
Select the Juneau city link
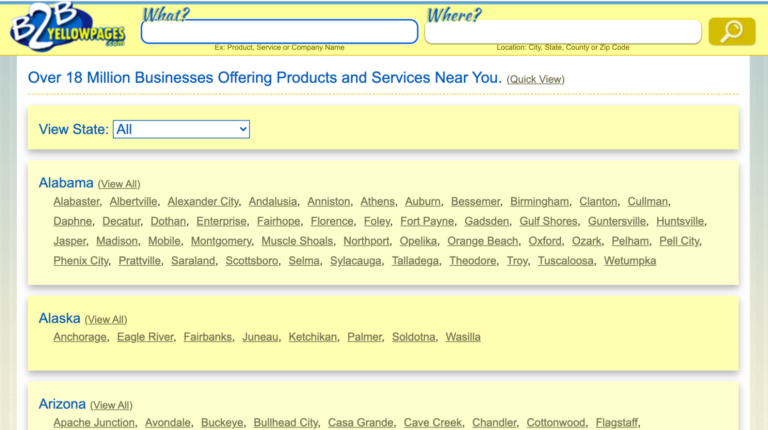(x=260, y=337)
